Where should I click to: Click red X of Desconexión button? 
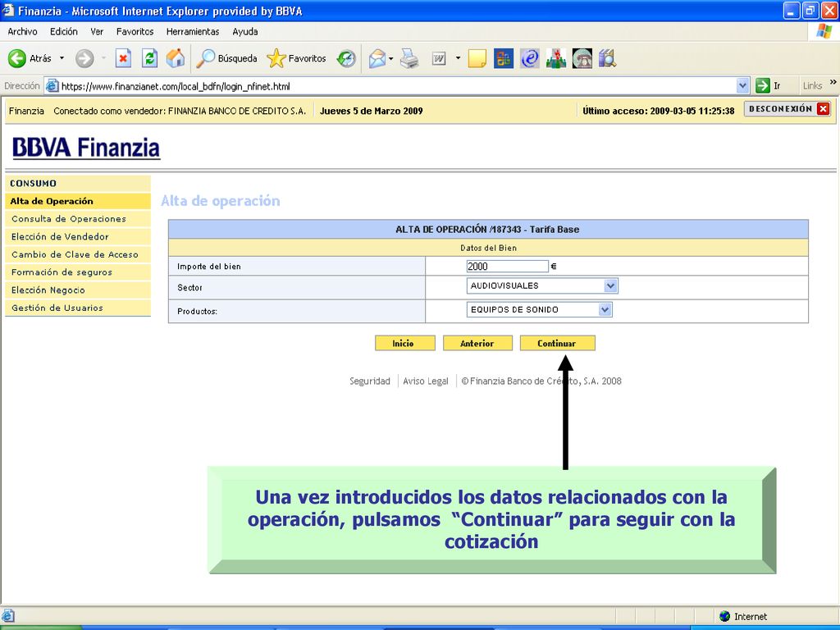[x=824, y=109]
